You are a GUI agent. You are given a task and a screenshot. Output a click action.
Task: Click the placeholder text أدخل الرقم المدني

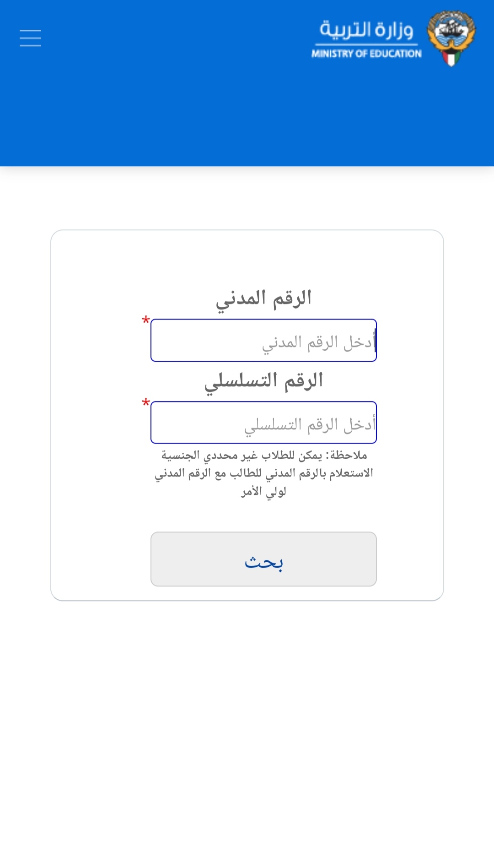click(319, 343)
